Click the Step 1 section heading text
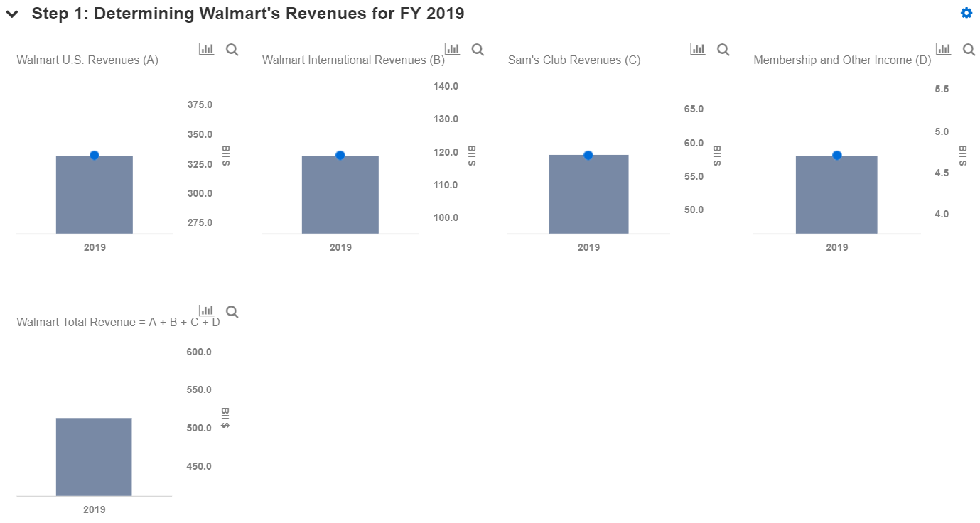Screen dimensions: 980x523 click(248, 14)
